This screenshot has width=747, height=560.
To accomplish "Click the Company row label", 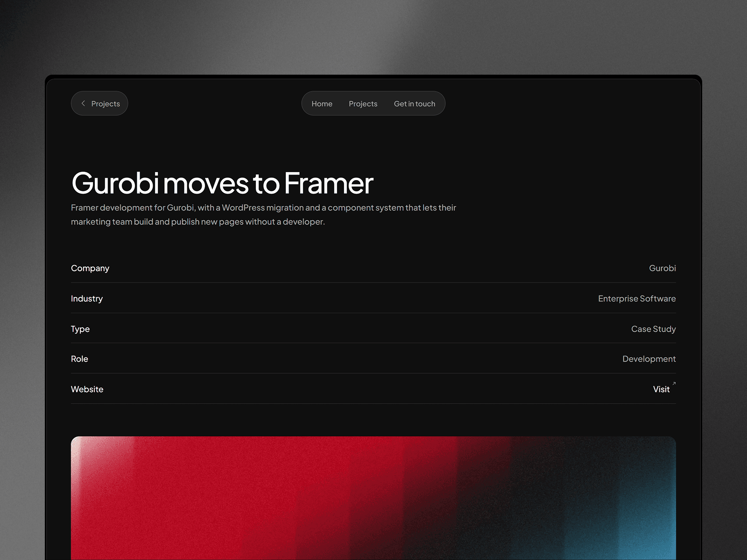I will 90,268.
